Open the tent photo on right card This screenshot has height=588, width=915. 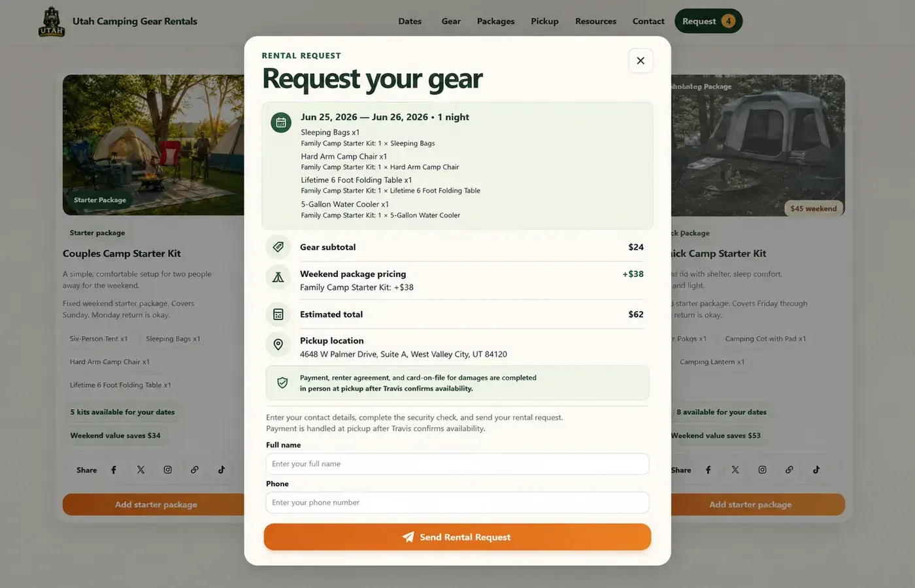coord(758,144)
